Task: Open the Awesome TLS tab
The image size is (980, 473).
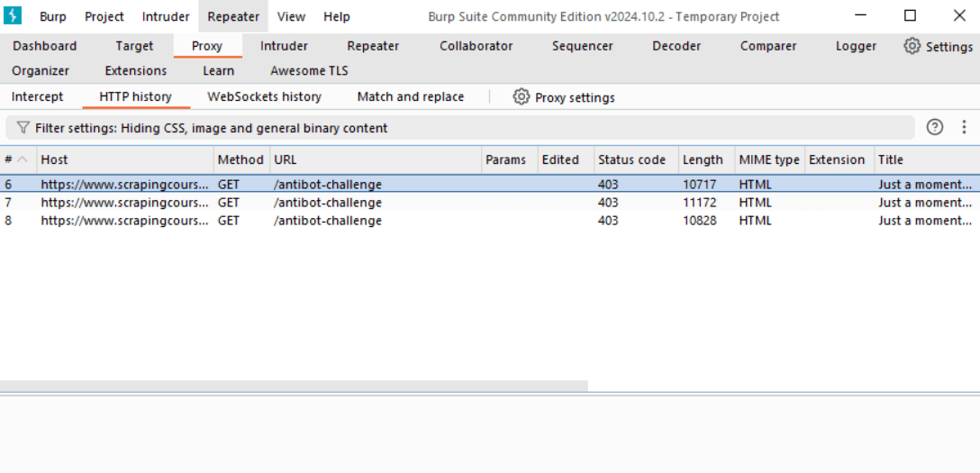Action: (x=309, y=71)
